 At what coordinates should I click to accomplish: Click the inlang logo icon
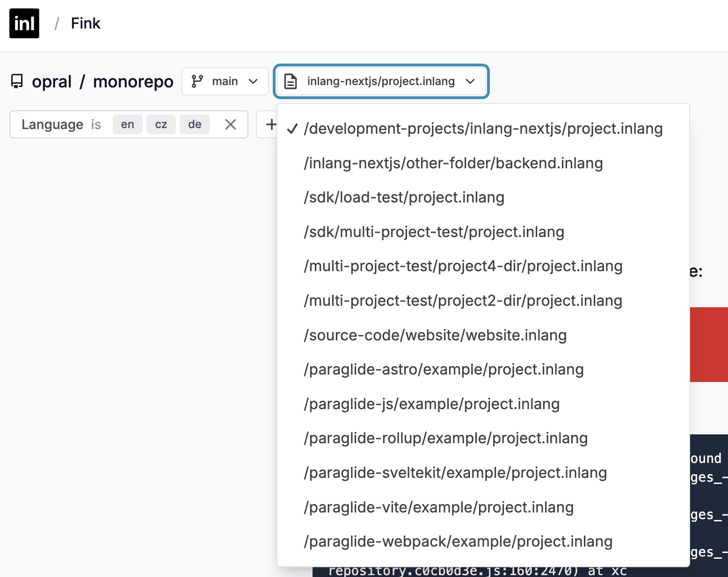pyautogui.click(x=24, y=23)
